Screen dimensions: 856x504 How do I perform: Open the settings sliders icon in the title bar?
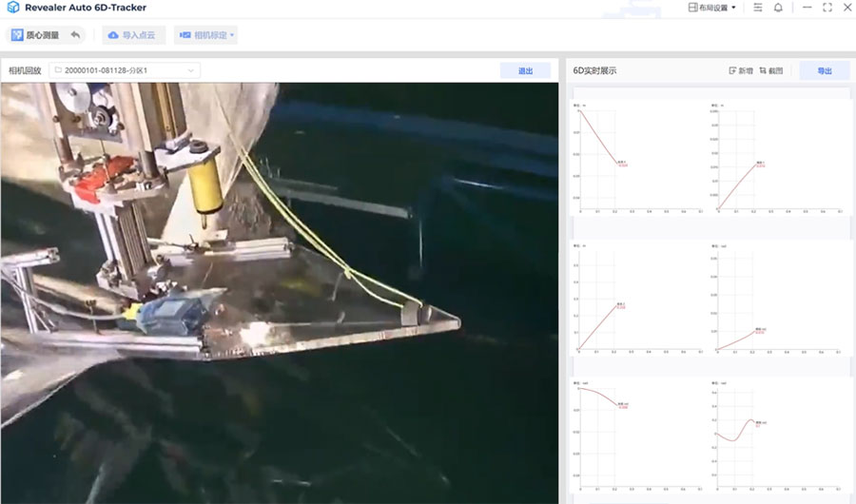[x=758, y=8]
